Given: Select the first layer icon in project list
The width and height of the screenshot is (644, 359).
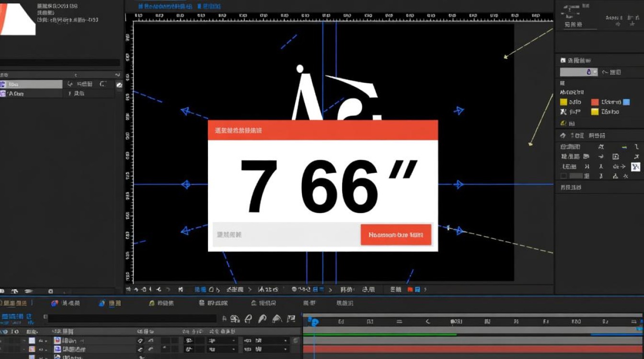Looking at the screenshot, I should (3, 84).
